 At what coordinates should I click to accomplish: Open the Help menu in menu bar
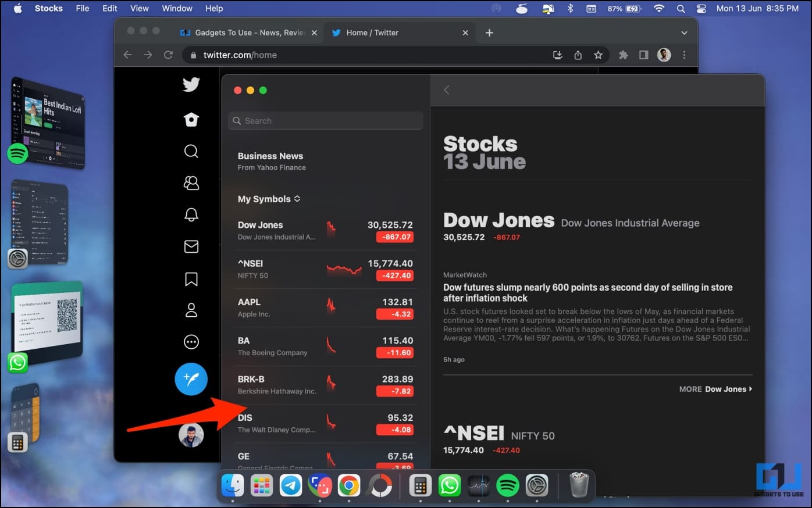214,8
